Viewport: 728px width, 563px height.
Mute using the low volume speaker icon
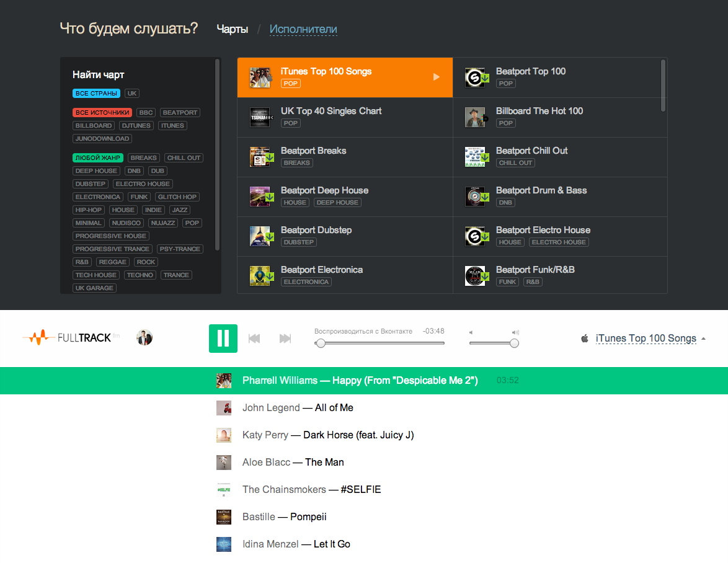(471, 332)
